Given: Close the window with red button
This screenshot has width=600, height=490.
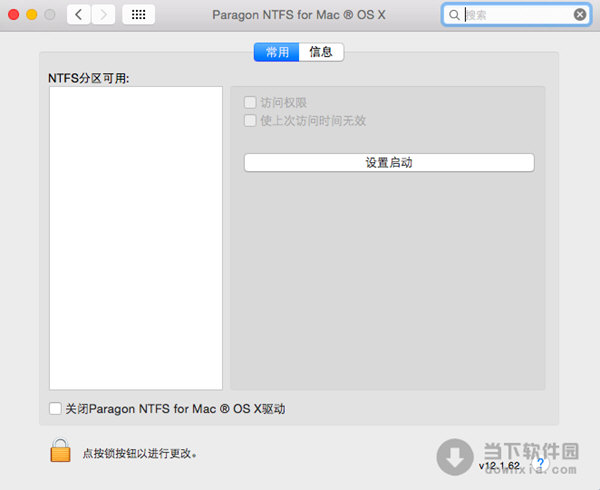Looking at the screenshot, I should point(14,15).
